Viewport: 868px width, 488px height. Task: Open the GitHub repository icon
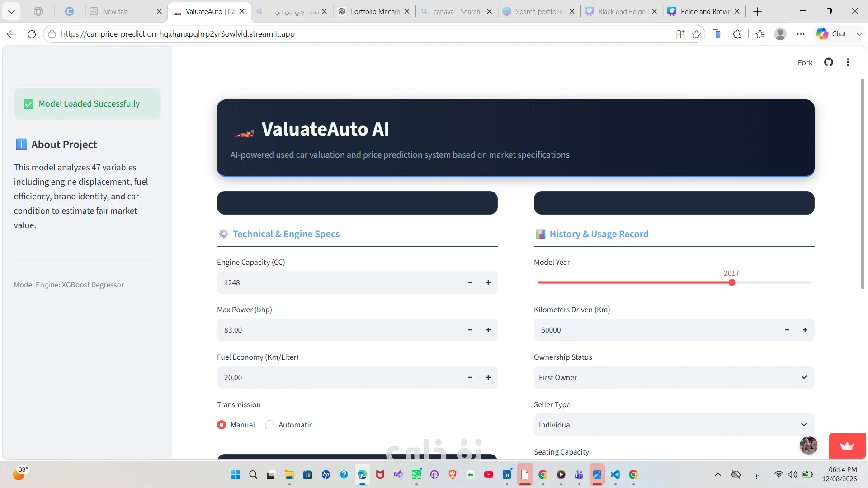828,62
